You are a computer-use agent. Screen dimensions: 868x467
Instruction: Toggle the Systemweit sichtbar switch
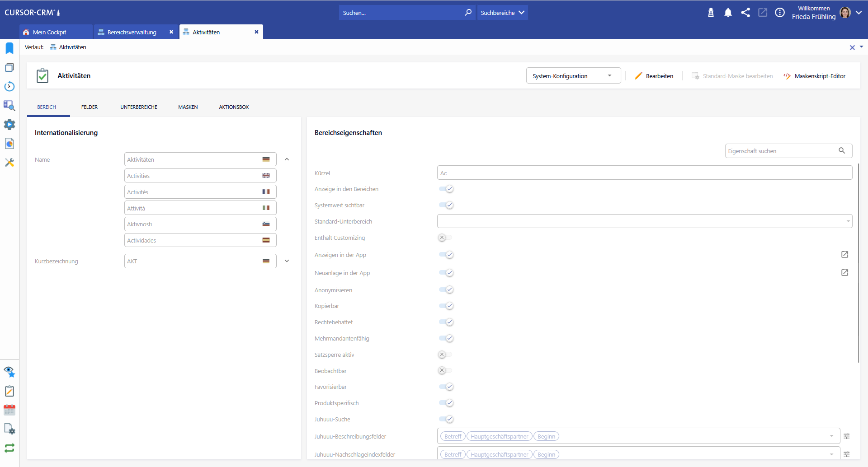tap(446, 205)
